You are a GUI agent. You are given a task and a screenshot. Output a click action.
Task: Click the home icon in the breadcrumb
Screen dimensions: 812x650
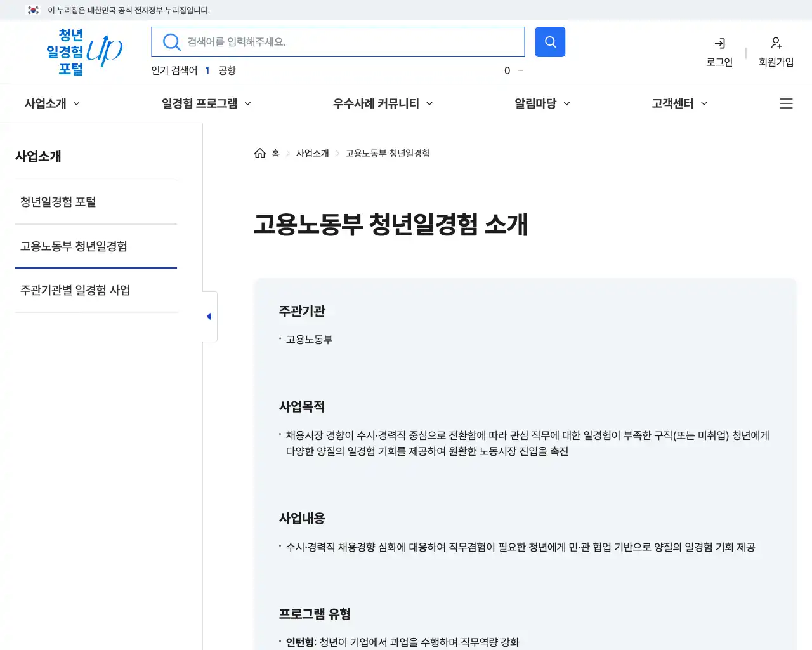click(x=259, y=152)
